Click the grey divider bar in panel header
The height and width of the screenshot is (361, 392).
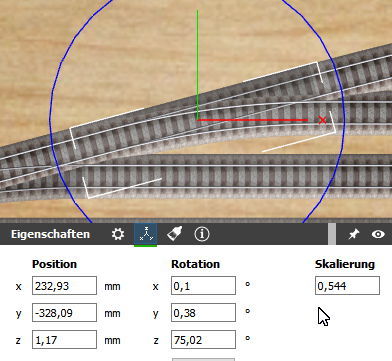(x=332, y=234)
